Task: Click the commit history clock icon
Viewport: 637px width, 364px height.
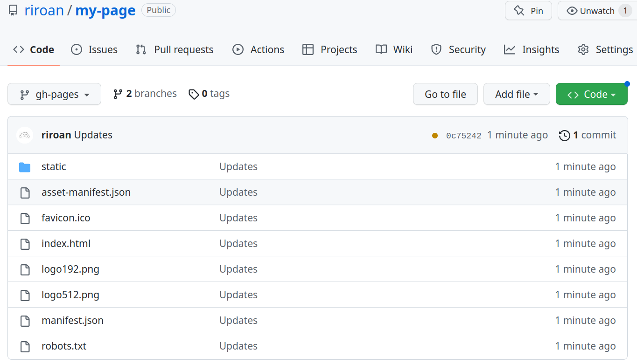Action: click(564, 136)
